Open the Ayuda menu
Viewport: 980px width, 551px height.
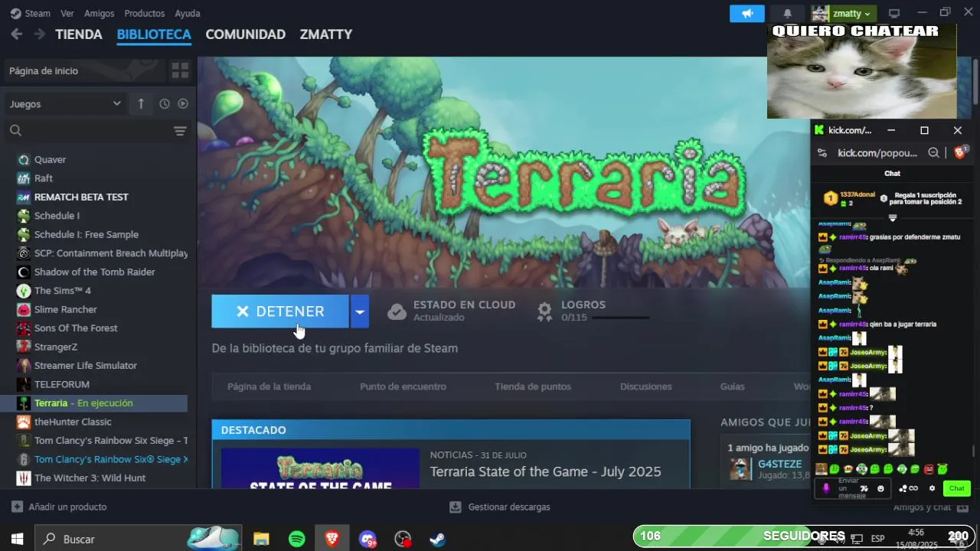coord(188,13)
